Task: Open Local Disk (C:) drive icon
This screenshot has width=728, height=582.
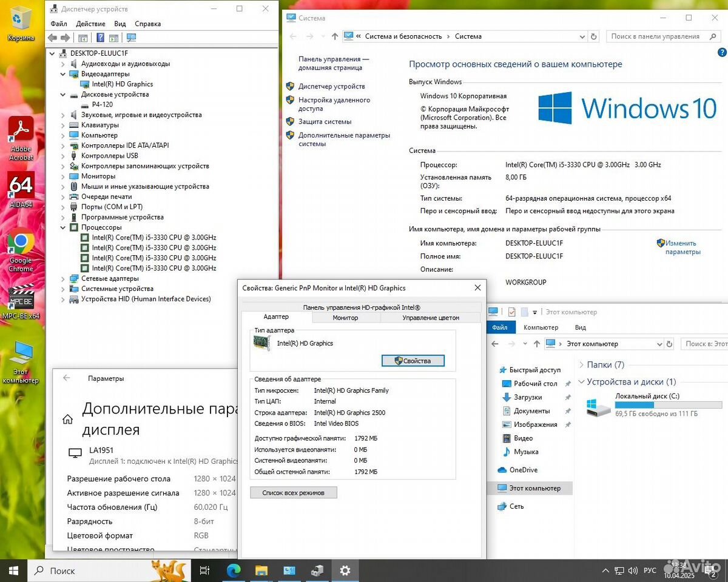Action: (599, 406)
